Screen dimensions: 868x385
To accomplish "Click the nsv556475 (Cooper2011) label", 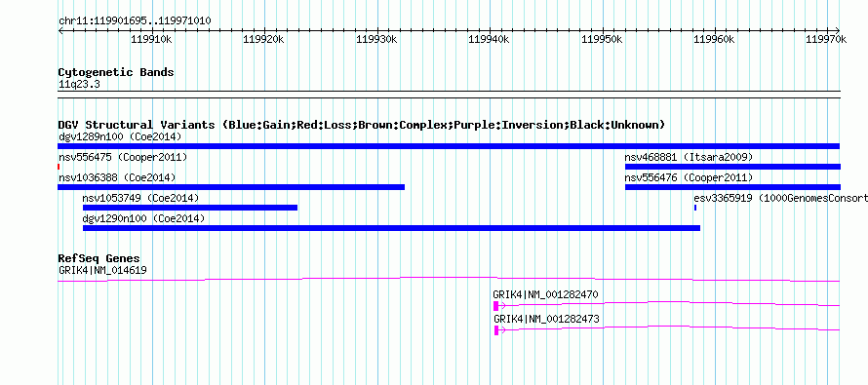I will (x=123, y=157).
